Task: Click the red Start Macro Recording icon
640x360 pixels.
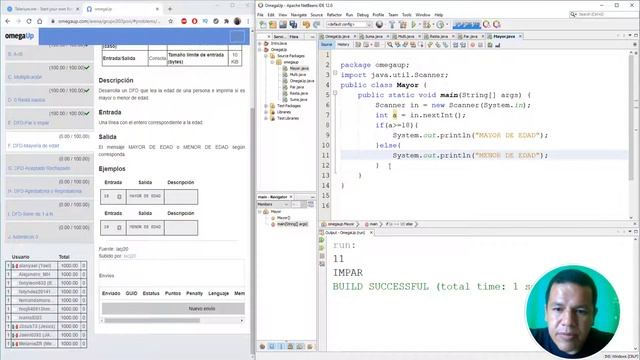Action: tap(473, 45)
